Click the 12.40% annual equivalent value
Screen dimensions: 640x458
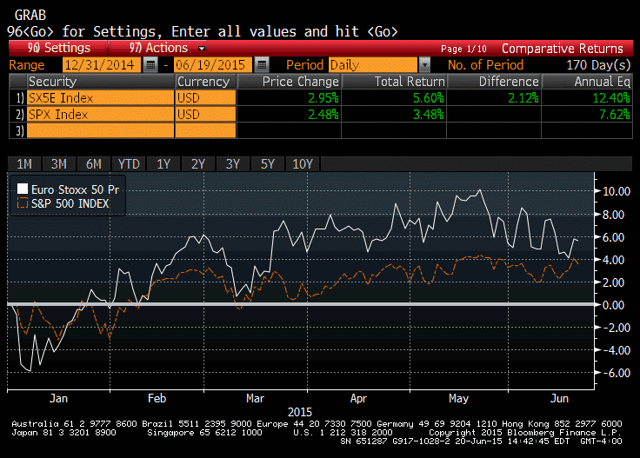coord(611,98)
